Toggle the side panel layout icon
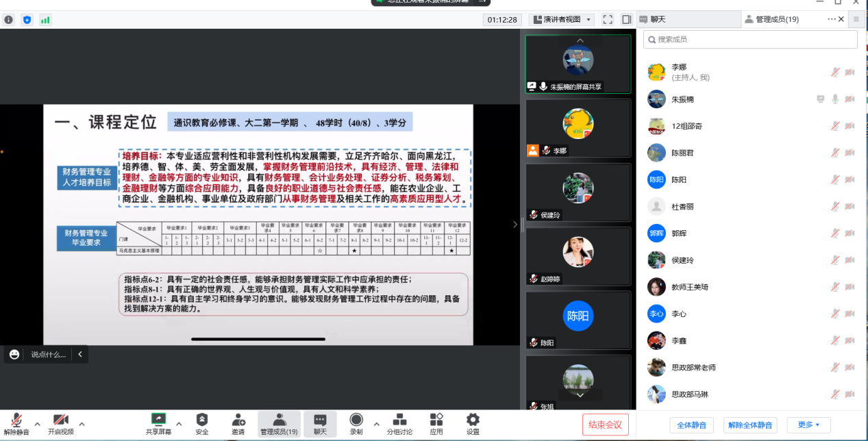Screen dimensions: 868x441 tap(626, 19)
